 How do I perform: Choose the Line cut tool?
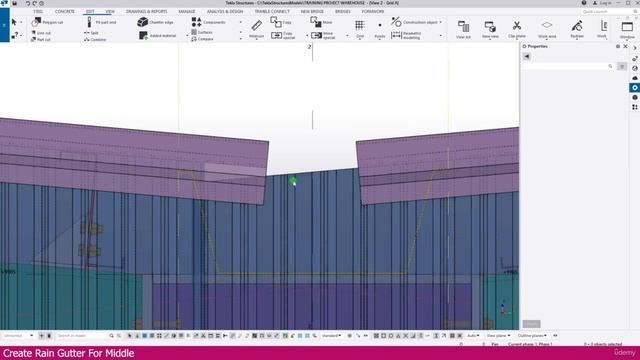[x=41, y=33]
